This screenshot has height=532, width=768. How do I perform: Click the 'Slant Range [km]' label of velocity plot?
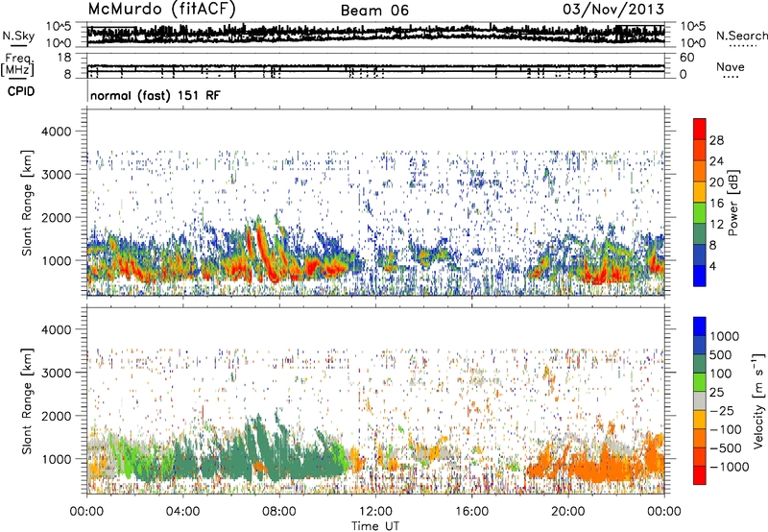27,400
